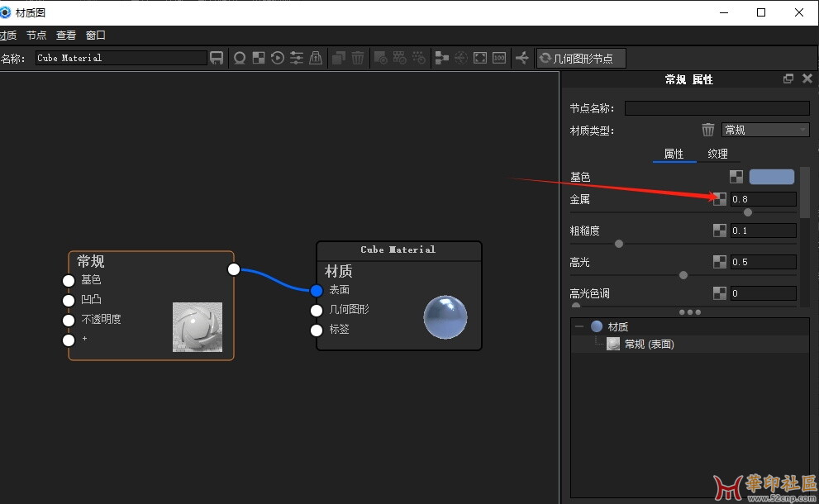Select the Cube Material node title

click(398, 250)
